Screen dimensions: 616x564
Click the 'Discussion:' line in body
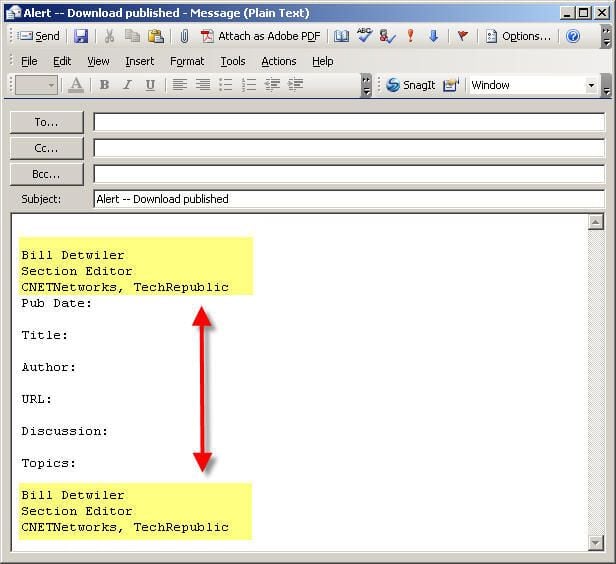pyautogui.click(x=64, y=432)
